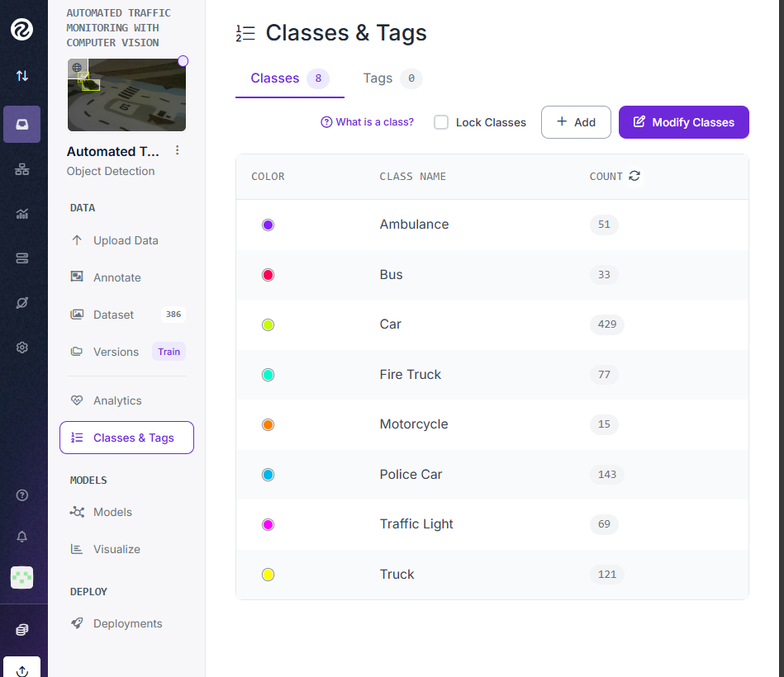
Task: Click the Truck yellow color swatch
Action: 268,575
